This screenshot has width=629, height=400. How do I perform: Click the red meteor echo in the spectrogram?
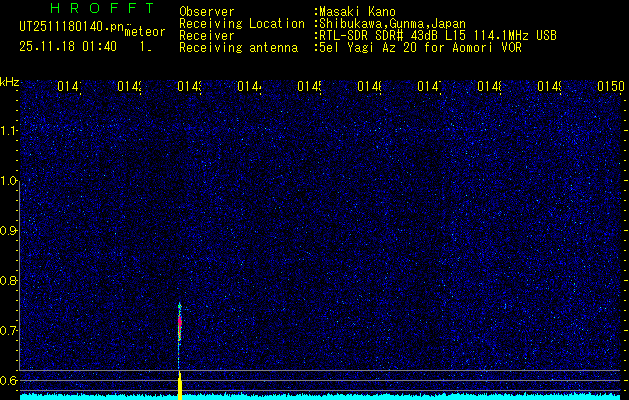click(x=180, y=322)
